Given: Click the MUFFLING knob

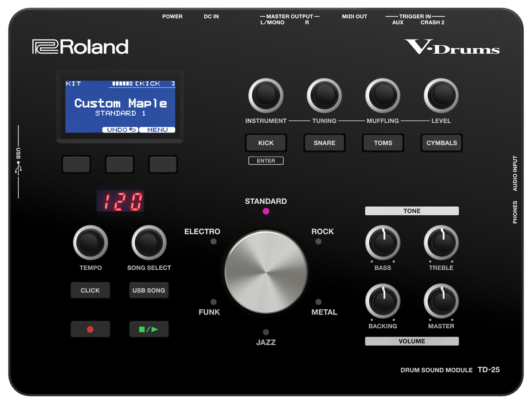Looking at the screenshot, I should point(383,94).
